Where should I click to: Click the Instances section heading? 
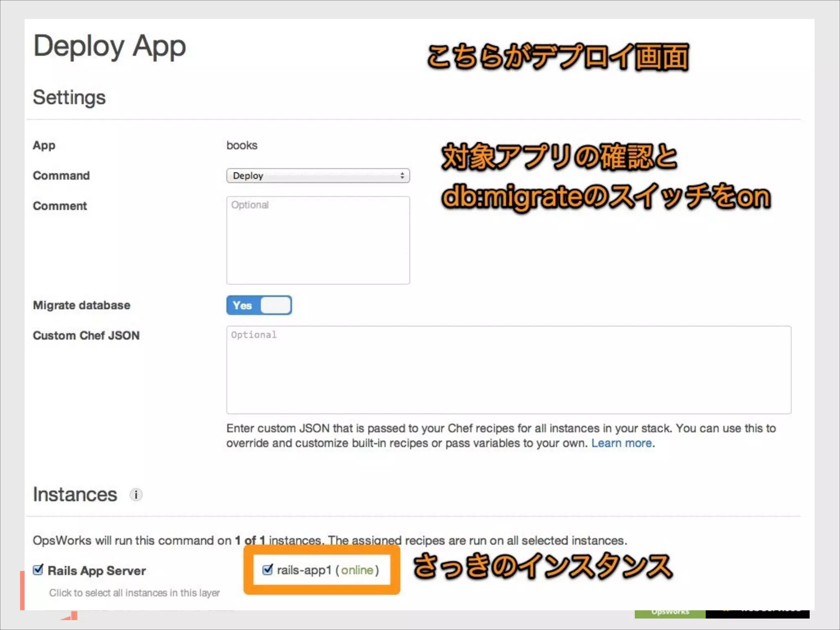pos(75,495)
